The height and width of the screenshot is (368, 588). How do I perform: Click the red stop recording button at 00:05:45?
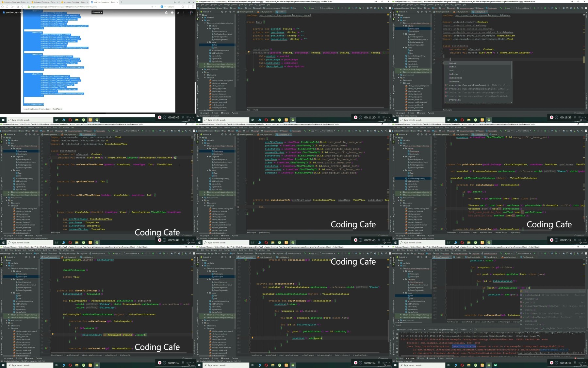[x=159, y=117]
